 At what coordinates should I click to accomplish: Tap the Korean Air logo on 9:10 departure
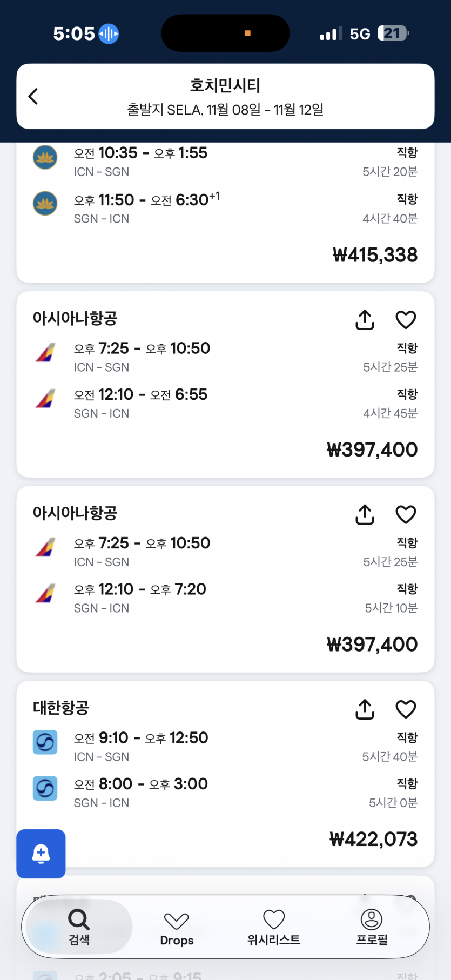click(45, 742)
